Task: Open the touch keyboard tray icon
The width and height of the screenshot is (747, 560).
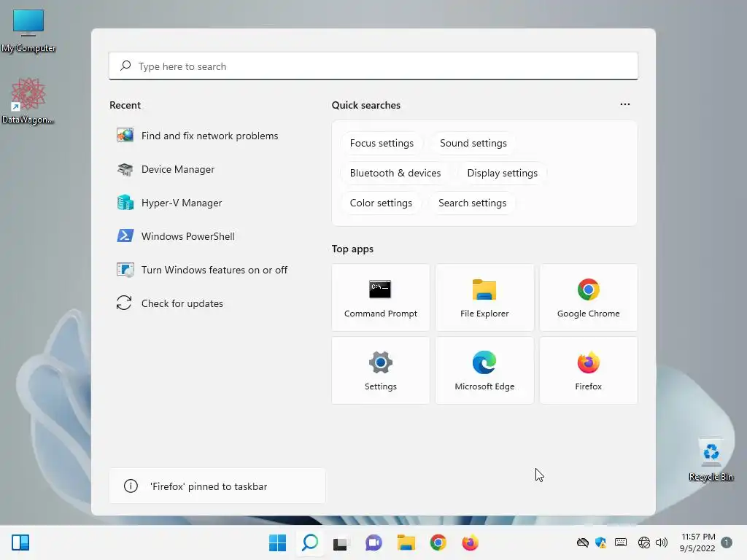Action: (x=620, y=542)
